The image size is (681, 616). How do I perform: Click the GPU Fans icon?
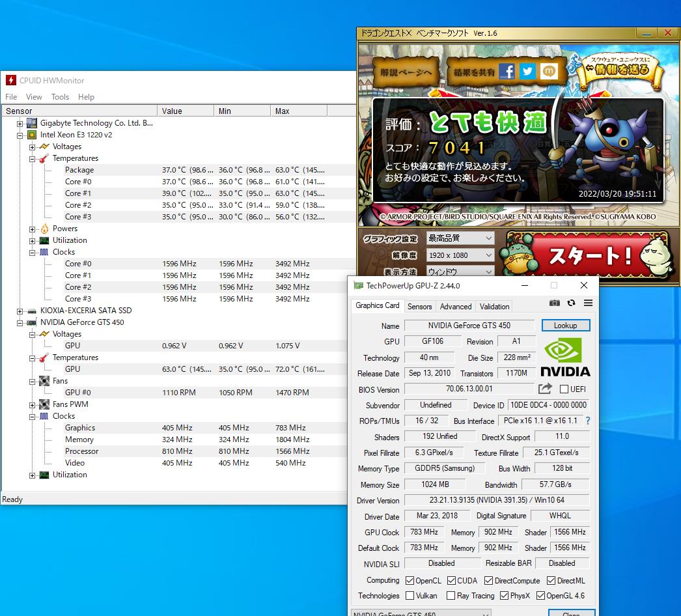tap(44, 381)
